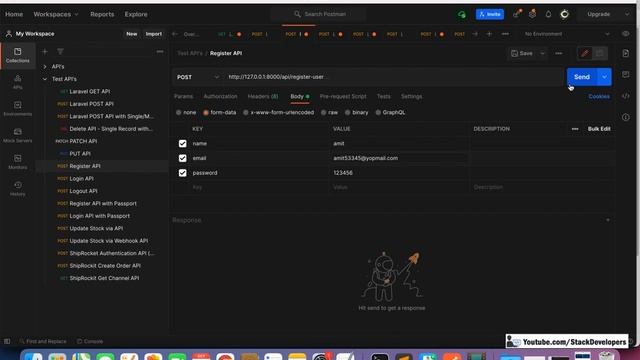Expand the API's collection
The width and height of the screenshot is (640, 360).
click(x=45, y=67)
